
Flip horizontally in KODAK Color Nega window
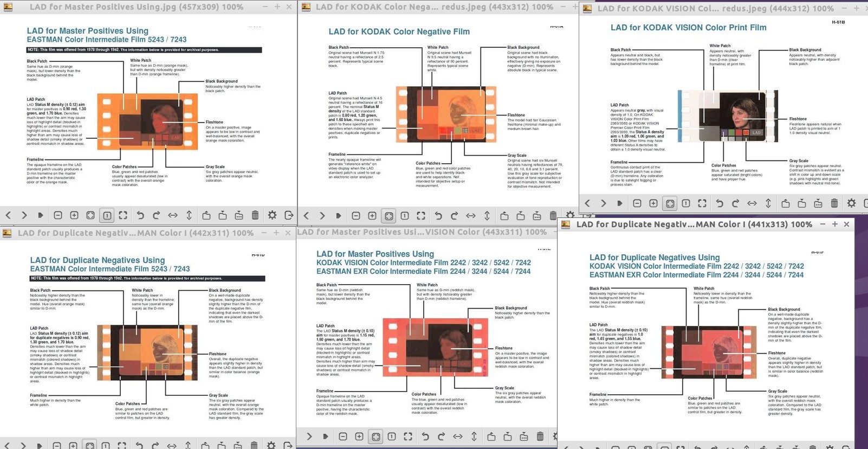click(471, 216)
